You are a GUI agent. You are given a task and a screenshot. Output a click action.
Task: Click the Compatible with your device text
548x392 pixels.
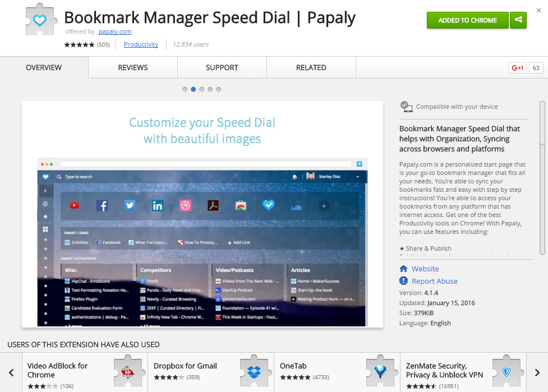pyautogui.click(x=457, y=107)
